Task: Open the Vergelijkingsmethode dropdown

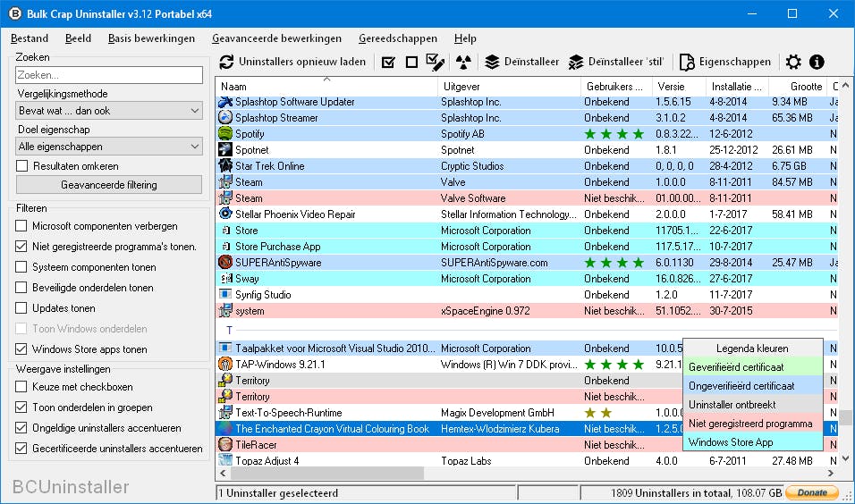Action: tap(109, 111)
